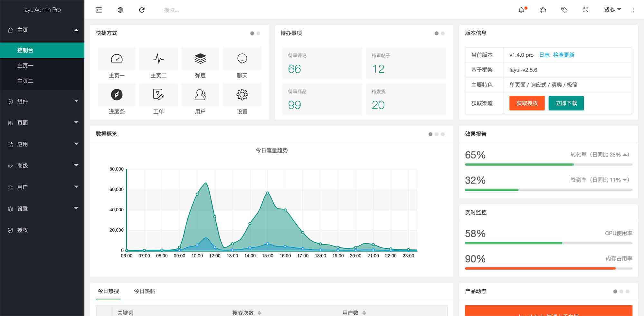
Task: Switch 产品动态 carousel to second dot
Action: coord(621,291)
